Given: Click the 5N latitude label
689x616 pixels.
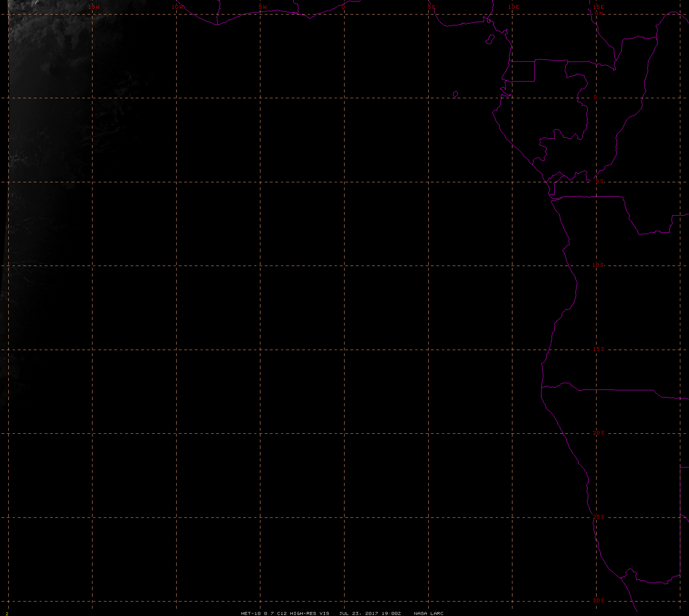Looking at the screenshot, I should click(x=599, y=13).
